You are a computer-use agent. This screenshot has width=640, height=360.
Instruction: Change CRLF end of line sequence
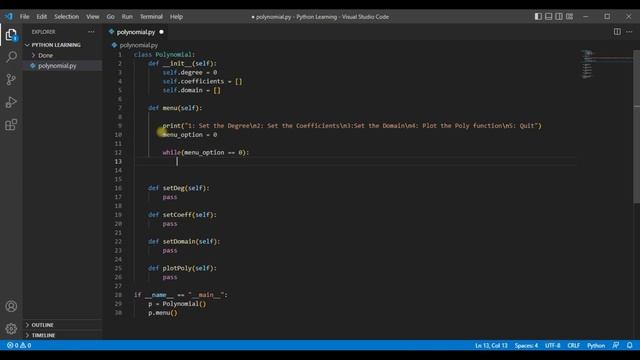[x=573, y=345]
